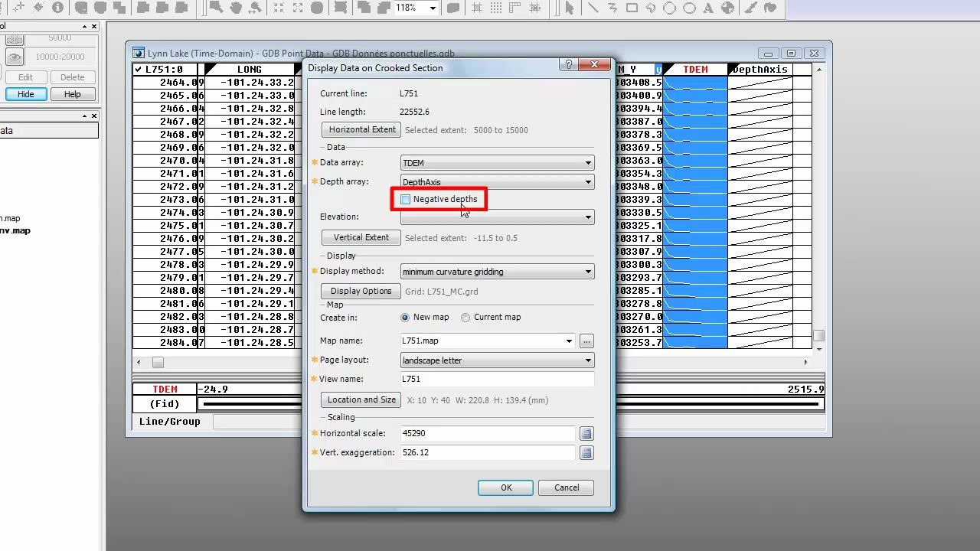Viewport: 980px width, 551px height.
Task: Click the Edit button in left panel
Action: coord(26,77)
